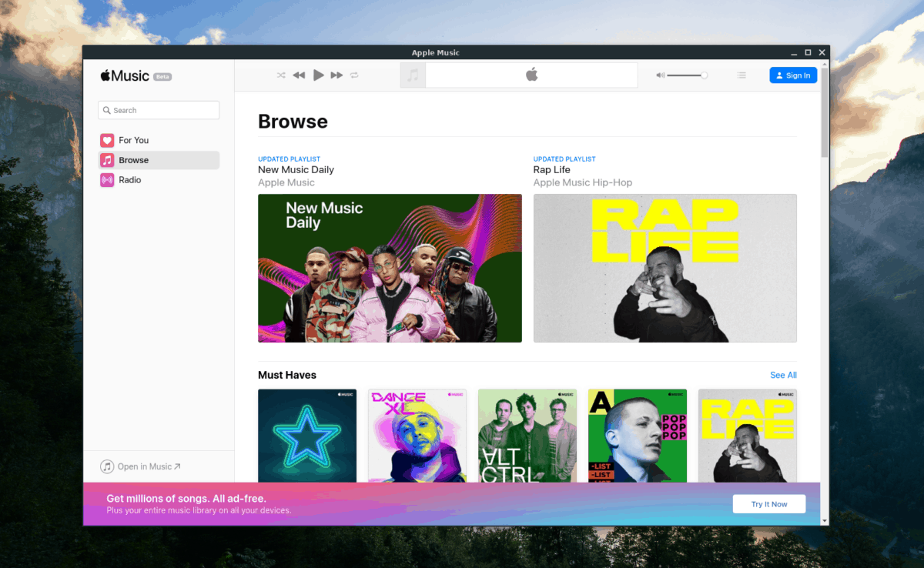Toggle repeat mode
The image size is (924, 568).
pyautogui.click(x=354, y=75)
